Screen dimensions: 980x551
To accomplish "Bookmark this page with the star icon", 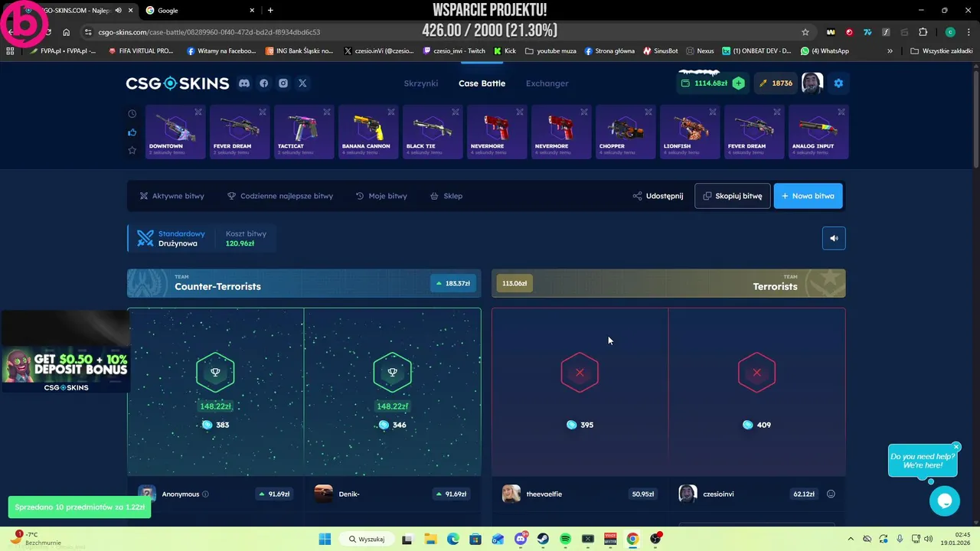I will point(805,32).
